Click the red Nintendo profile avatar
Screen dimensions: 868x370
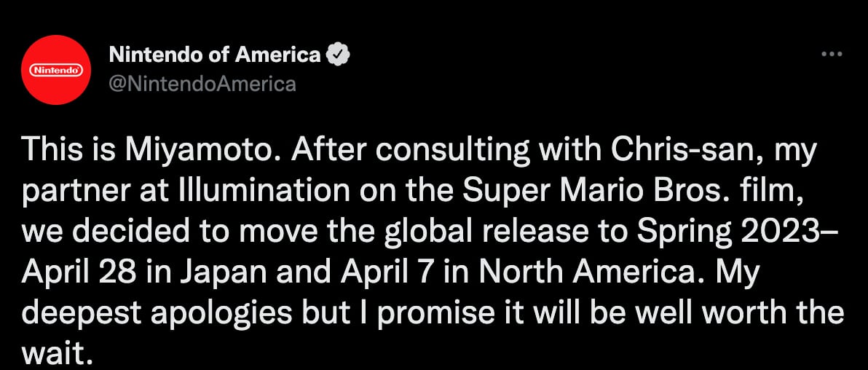(x=55, y=71)
